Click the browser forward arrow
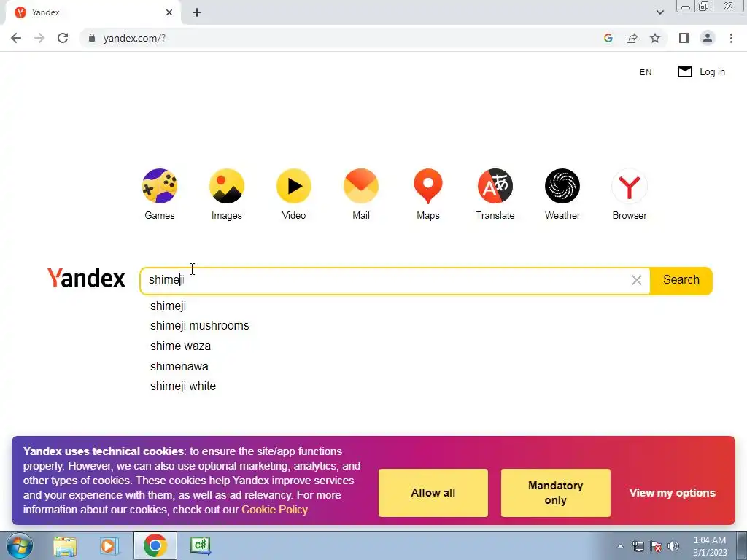Image resolution: width=747 pixels, height=560 pixels. pos(39,38)
